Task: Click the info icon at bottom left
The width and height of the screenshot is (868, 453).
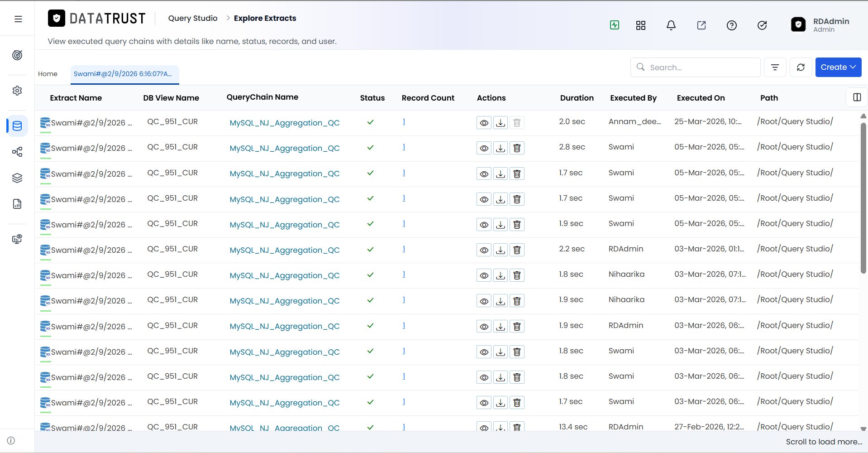Action: coord(11,441)
